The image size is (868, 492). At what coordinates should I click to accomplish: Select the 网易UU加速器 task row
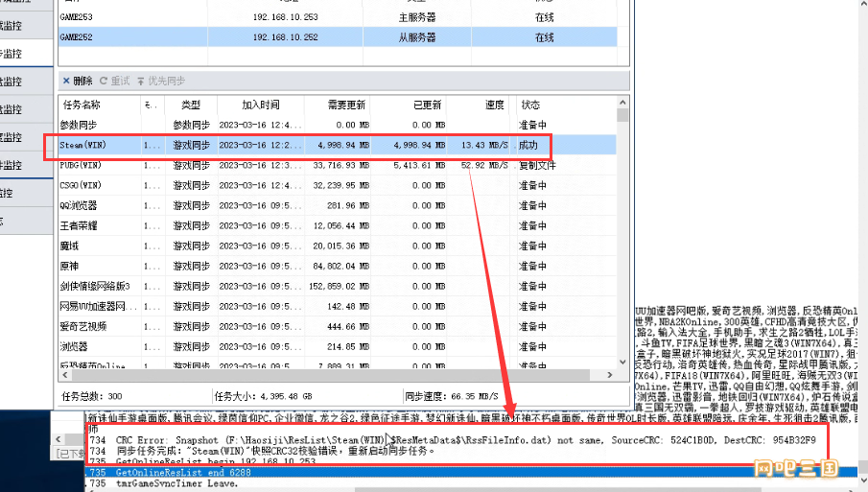(x=338, y=306)
